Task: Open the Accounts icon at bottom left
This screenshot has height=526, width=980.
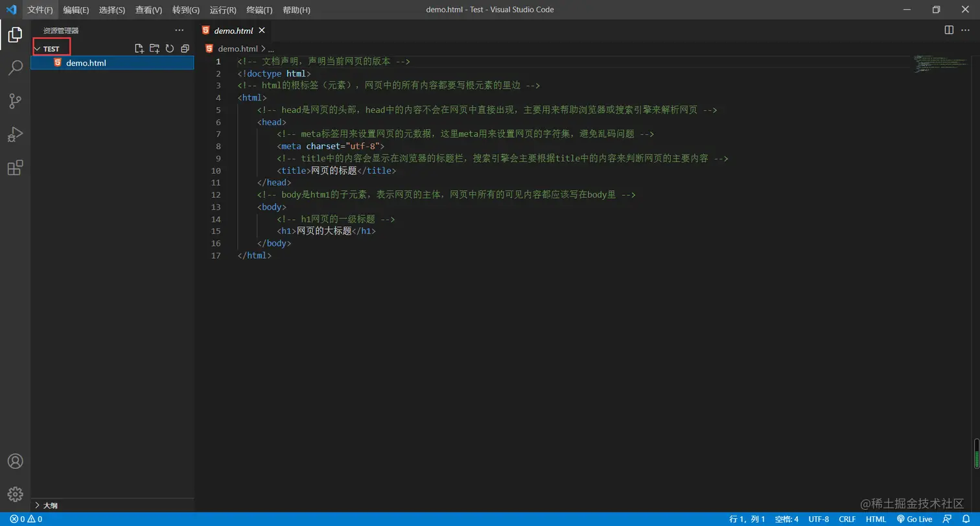Action: tap(15, 461)
